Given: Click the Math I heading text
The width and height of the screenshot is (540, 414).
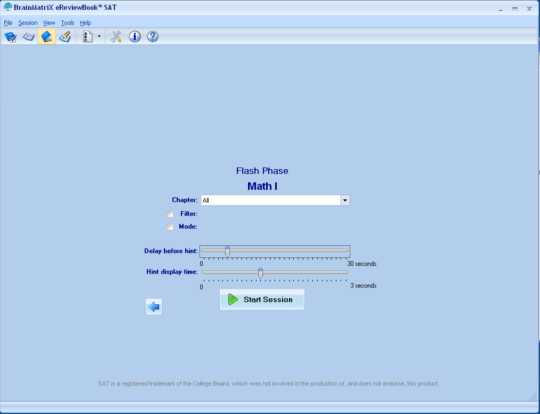Looking at the screenshot, I should click(x=262, y=186).
